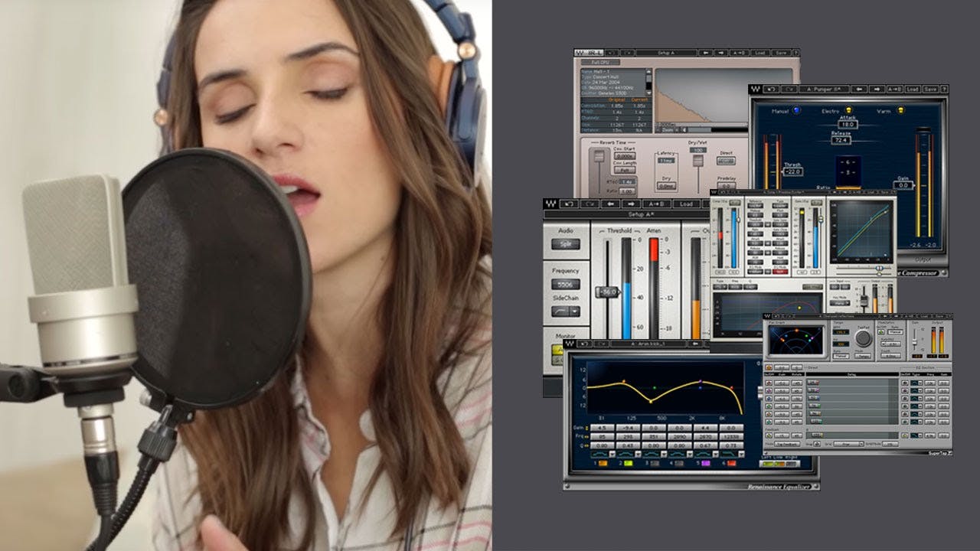Open the help question mark in the IR-L window
The width and height of the screenshot is (980, 551).
(796, 53)
